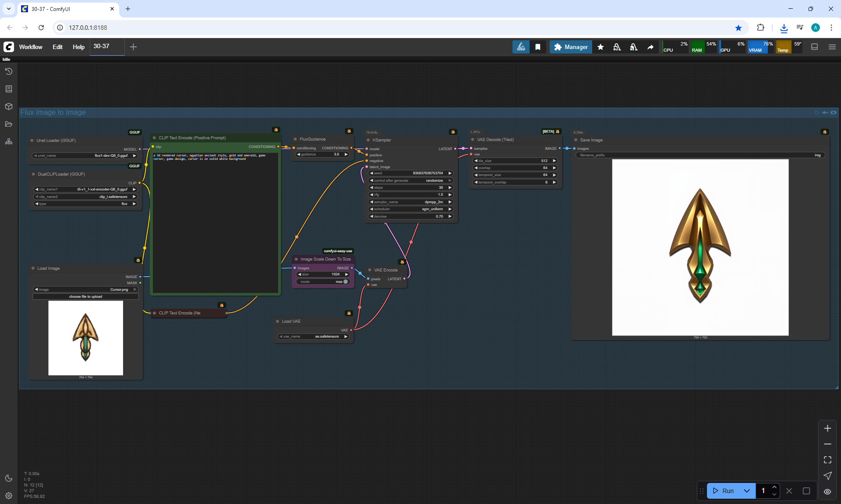Open the workflows tree sidebar icon
The width and height of the screenshot is (841, 504).
[x=9, y=141]
